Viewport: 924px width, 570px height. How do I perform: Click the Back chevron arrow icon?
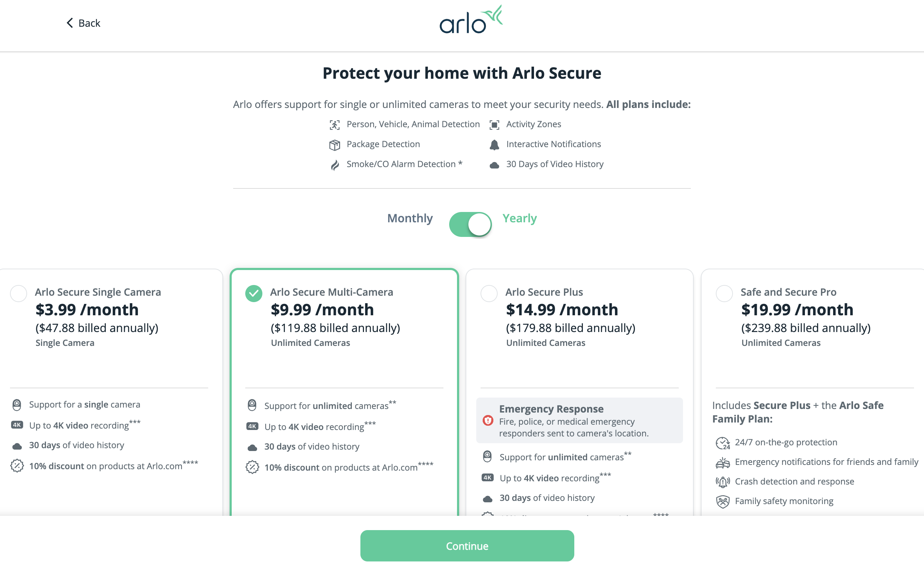point(70,23)
